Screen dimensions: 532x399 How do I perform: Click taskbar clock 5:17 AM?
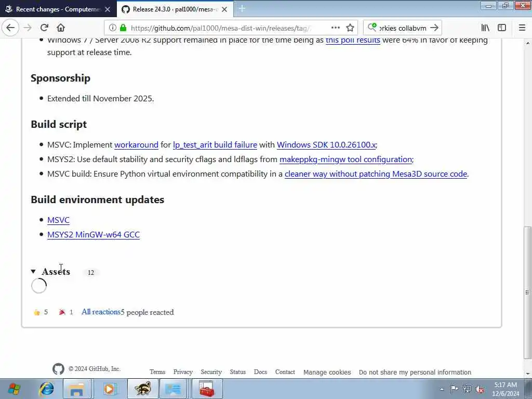[x=506, y=389]
